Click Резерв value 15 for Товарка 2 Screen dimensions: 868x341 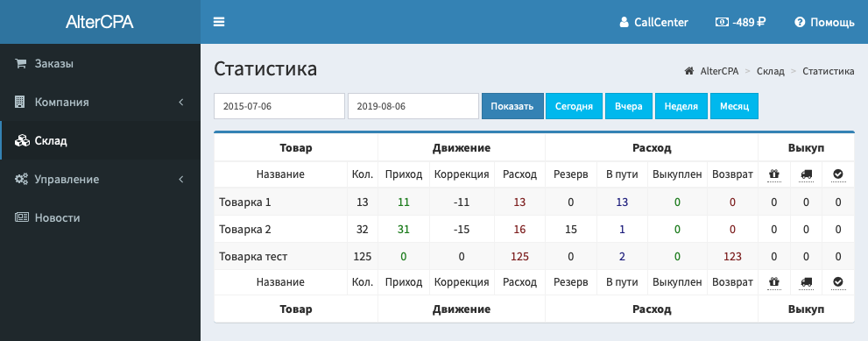(571, 229)
